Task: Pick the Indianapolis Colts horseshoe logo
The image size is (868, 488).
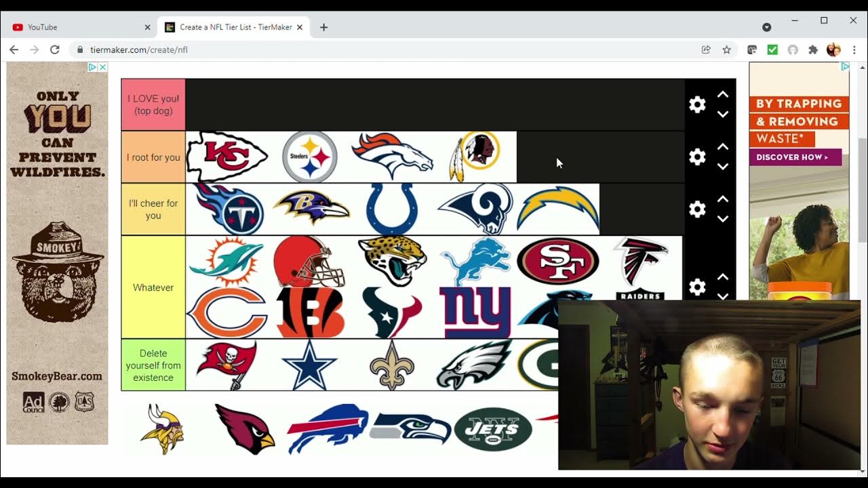Action: 393,209
